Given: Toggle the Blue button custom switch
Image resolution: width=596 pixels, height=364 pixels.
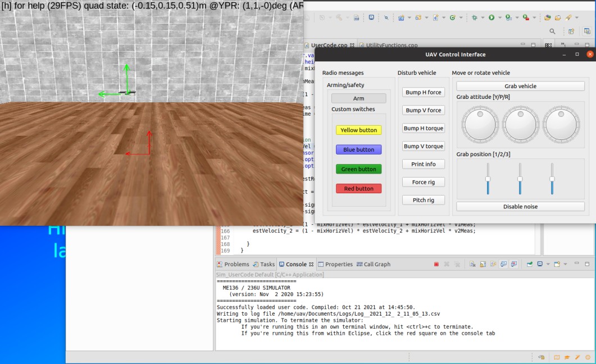Looking at the screenshot, I should point(358,149).
